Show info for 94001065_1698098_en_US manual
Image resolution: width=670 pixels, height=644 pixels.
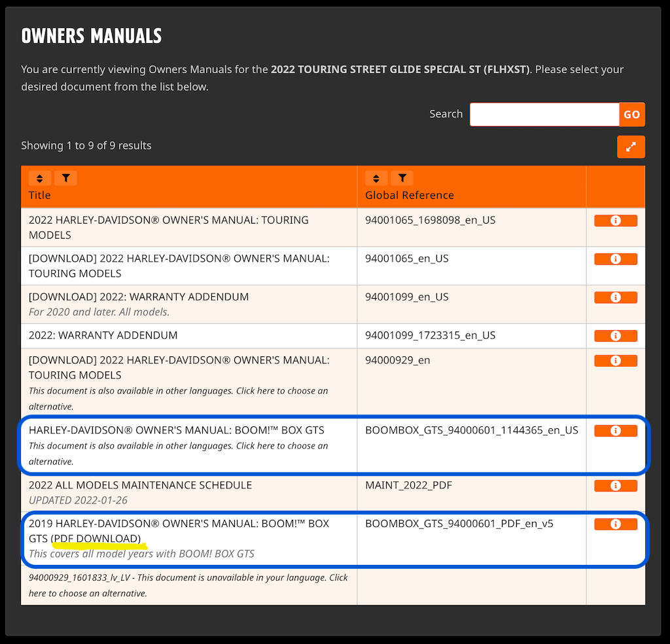point(615,221)
